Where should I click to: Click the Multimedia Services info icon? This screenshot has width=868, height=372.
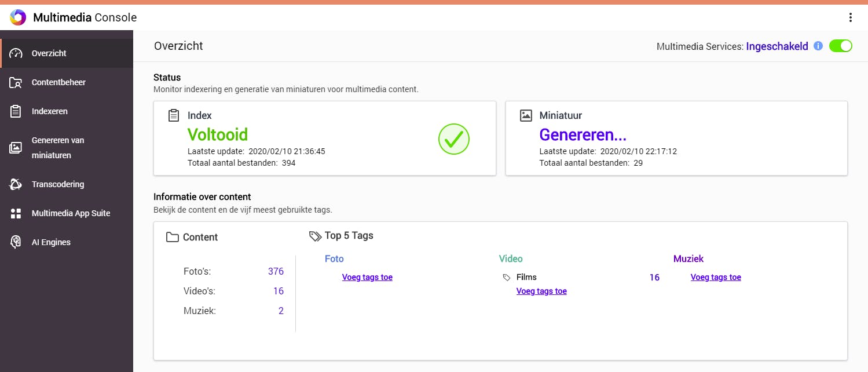point(818,46)
